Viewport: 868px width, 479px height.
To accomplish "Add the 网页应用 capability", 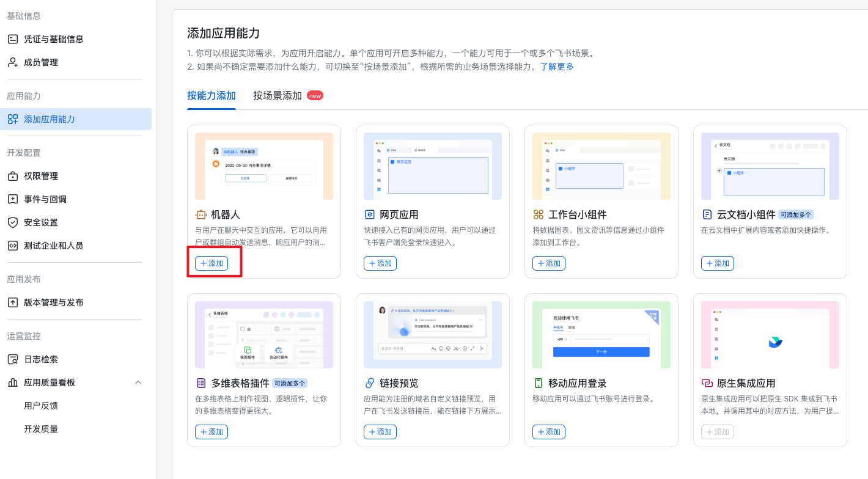I will click(x=380, y=263).
